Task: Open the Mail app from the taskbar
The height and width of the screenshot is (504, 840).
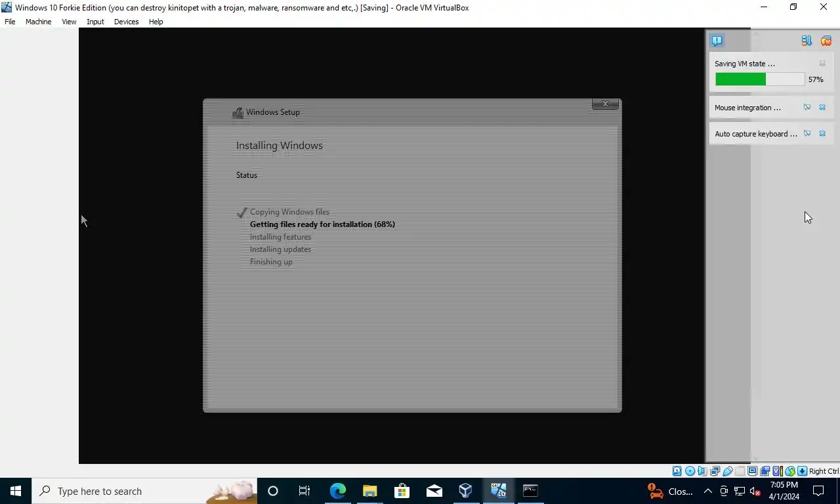Action: coord(434,491)
